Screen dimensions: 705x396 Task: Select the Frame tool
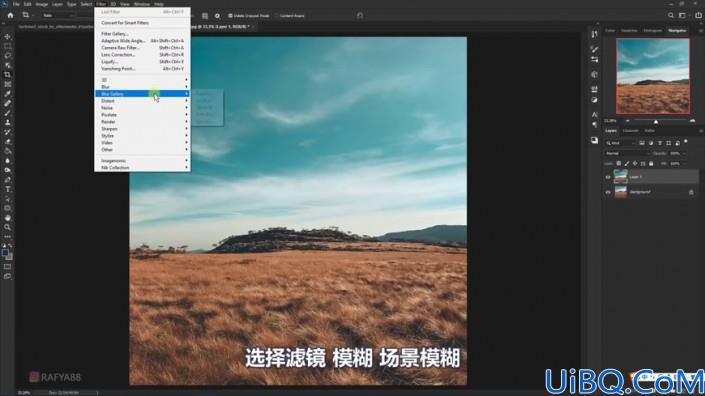point(7,84)
